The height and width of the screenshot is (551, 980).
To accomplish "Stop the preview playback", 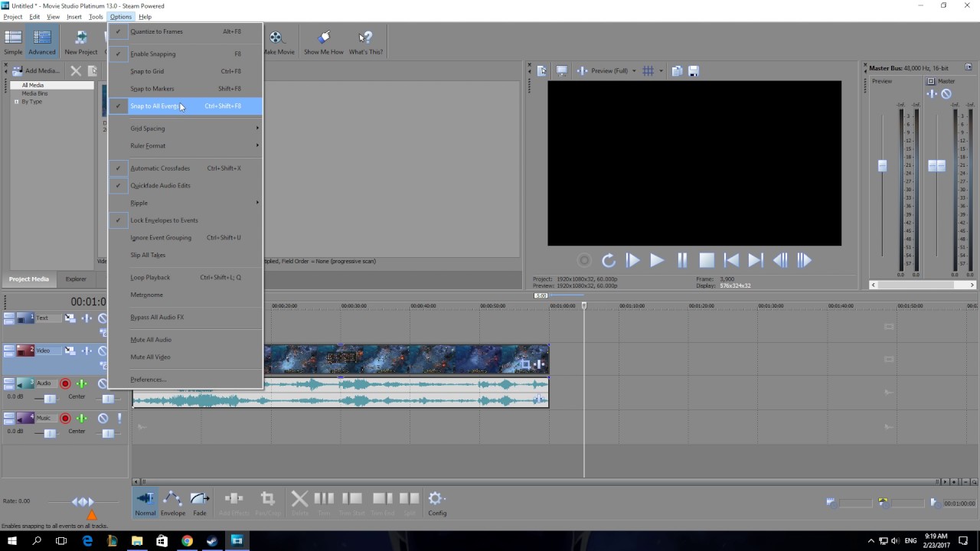I will [x=707, y=261].
